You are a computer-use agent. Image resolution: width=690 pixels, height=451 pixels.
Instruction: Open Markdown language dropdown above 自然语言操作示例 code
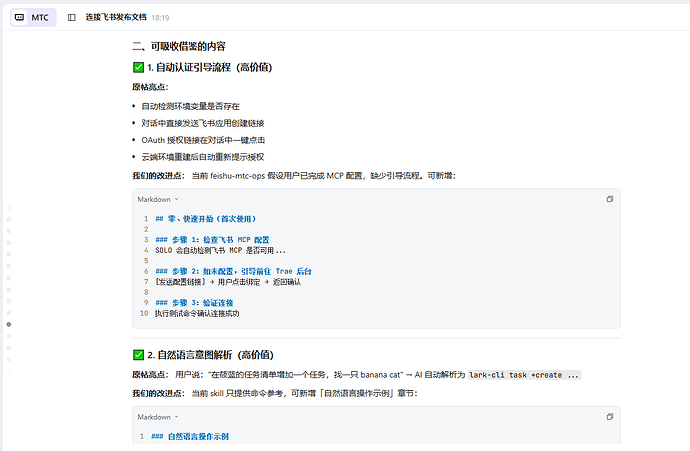click(158, 417)
